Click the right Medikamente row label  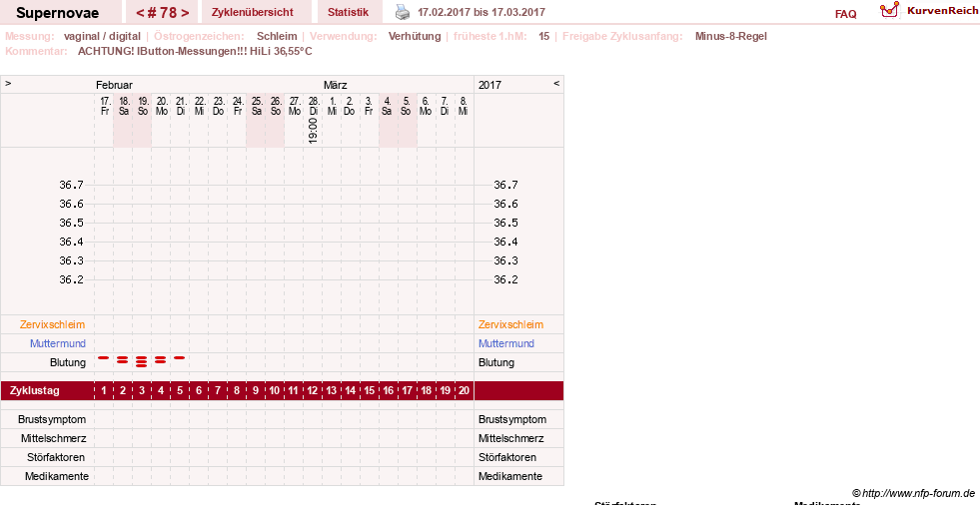(510, 476)
